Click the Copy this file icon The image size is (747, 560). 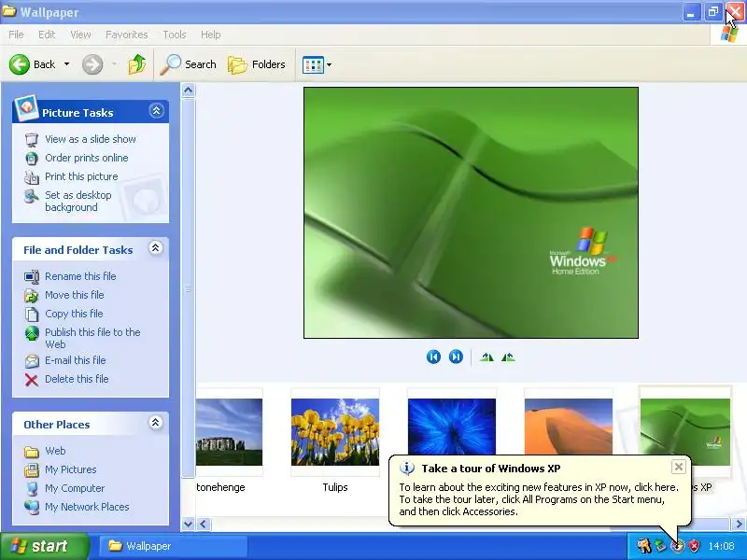coord(32,315)
